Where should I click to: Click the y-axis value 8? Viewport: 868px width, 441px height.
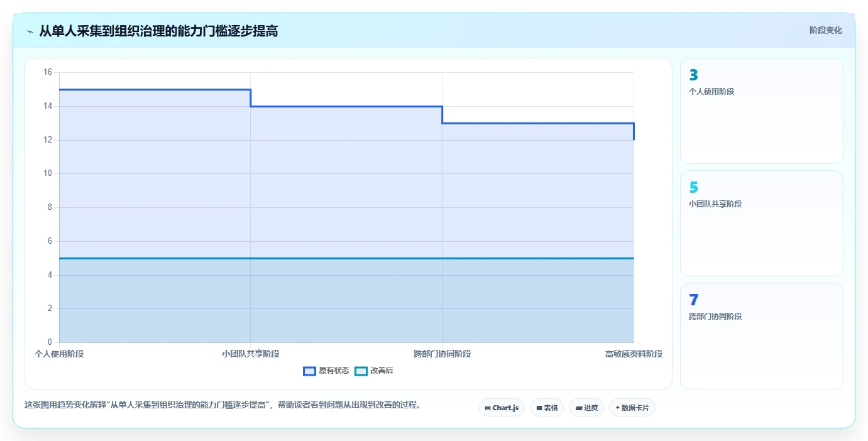tap(50, 207)
